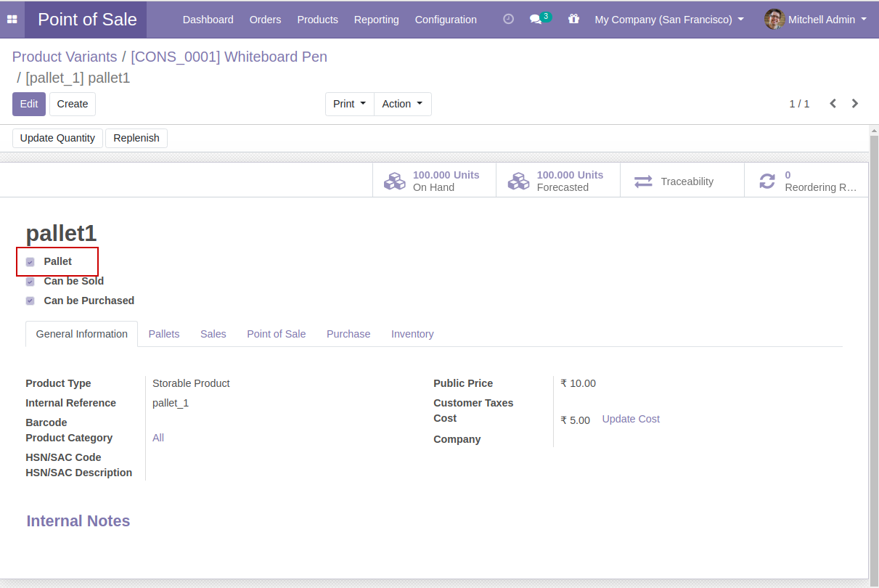
Task: Click the HSN/SAC Code label
Action: click(63, 457)
